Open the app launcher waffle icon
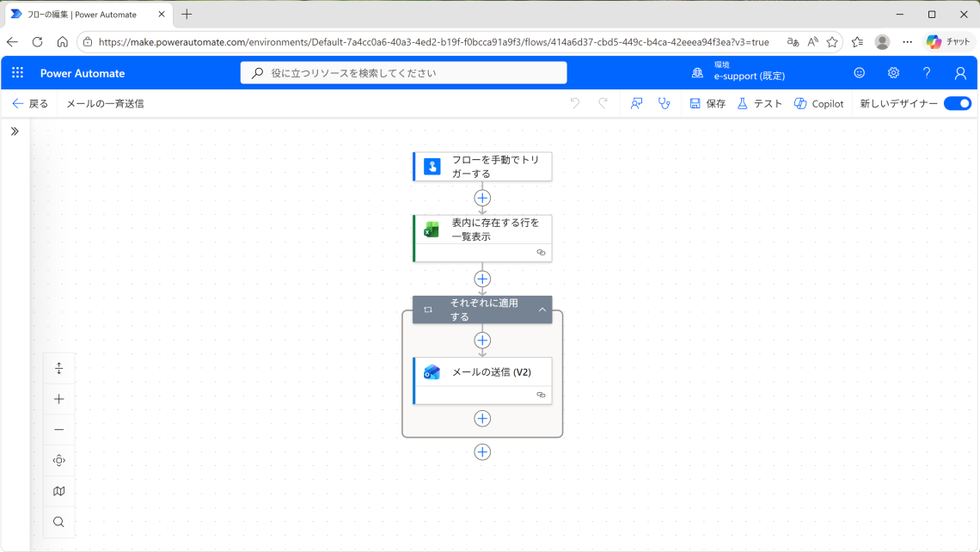Image resolution: width=980 pixels, height=552 pixels. [18, 73]
